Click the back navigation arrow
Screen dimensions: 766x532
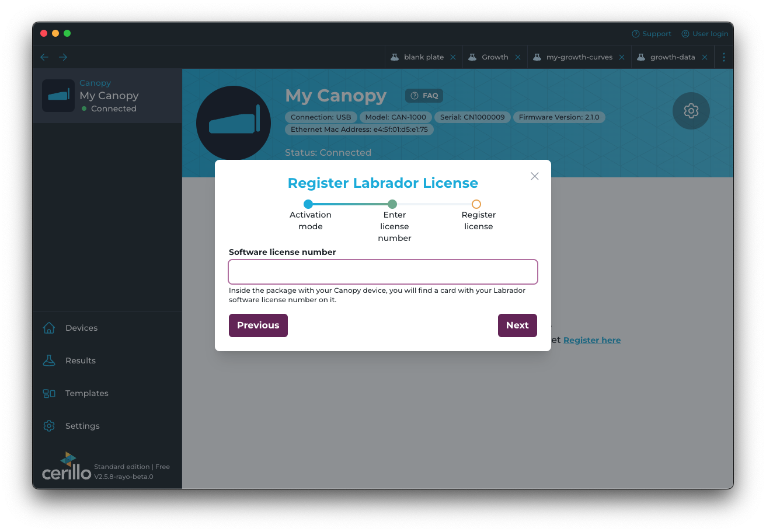[44, 57]
